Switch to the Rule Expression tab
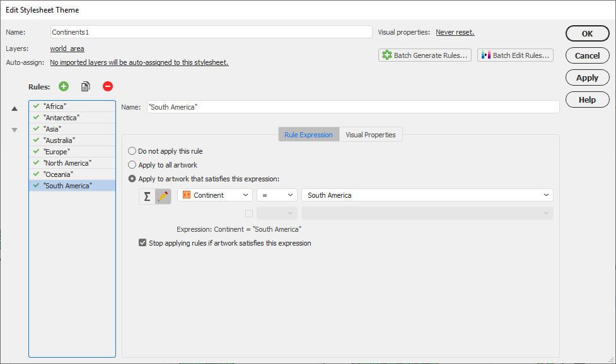 coord(308,135)
